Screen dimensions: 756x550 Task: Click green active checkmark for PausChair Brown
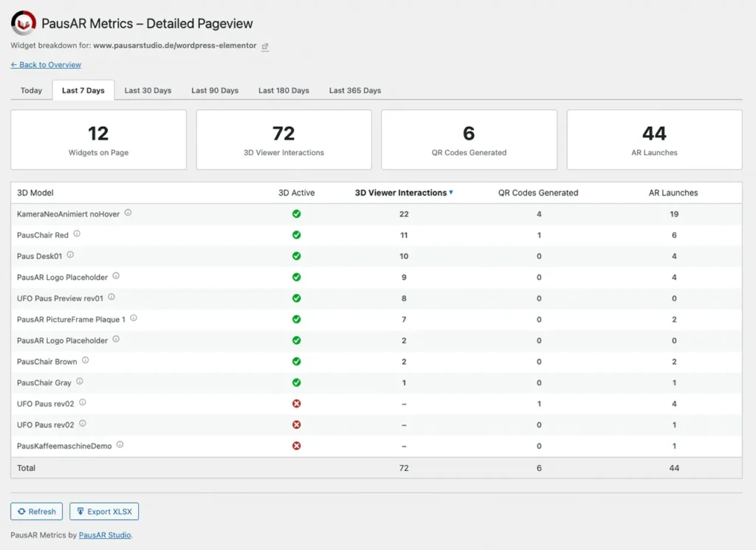point(297,362)
